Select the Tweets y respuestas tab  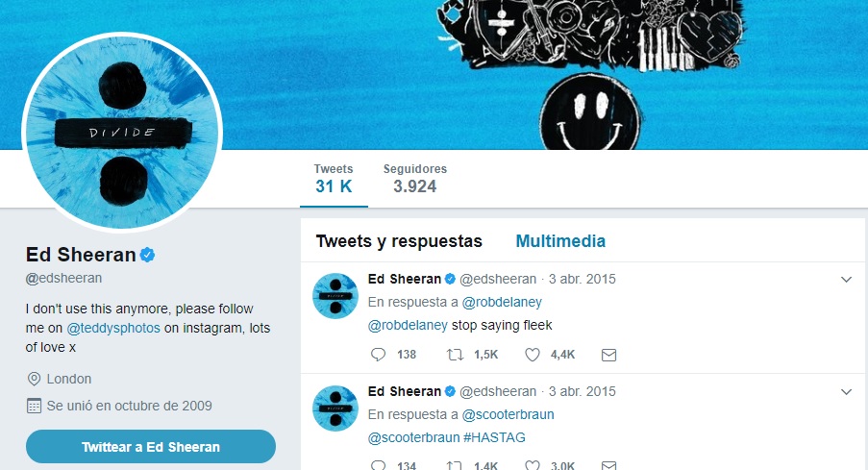pyautogui.click(x=399, y=241)
